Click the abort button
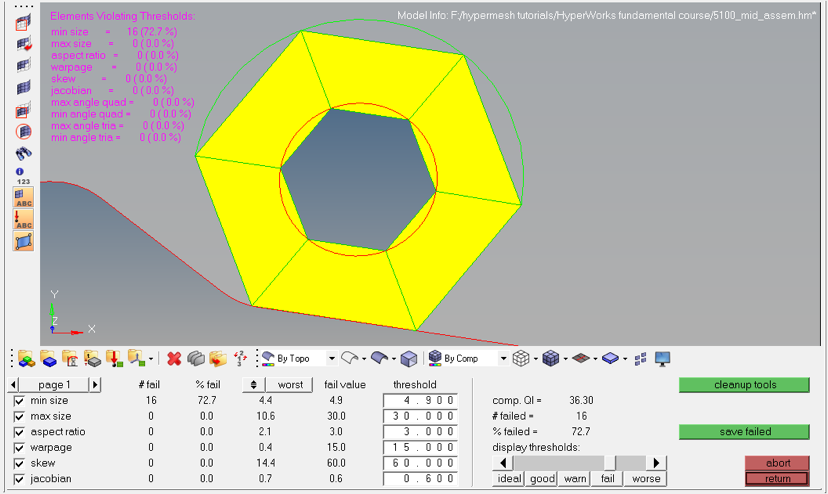Screen dimensions: 828x494 click(777, 463)
